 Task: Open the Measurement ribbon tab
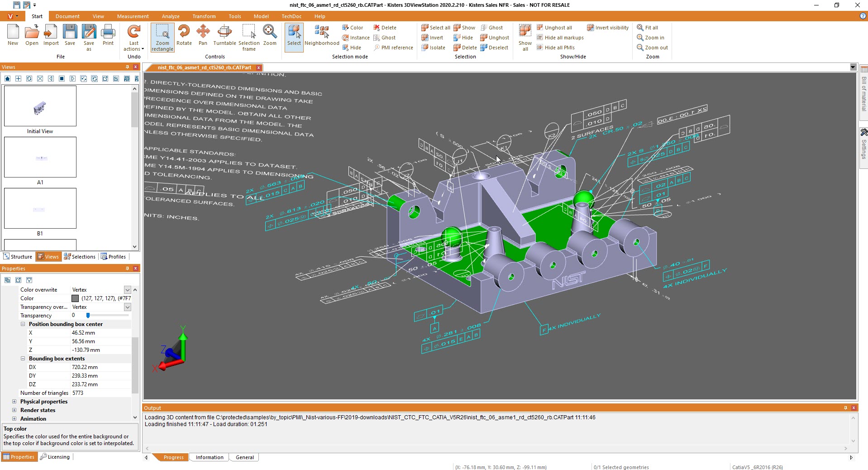point(133,16)
